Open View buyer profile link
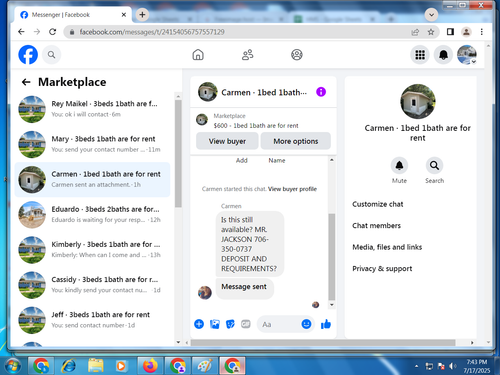This screenshot has height=375, width=500. tap(292, 189)
